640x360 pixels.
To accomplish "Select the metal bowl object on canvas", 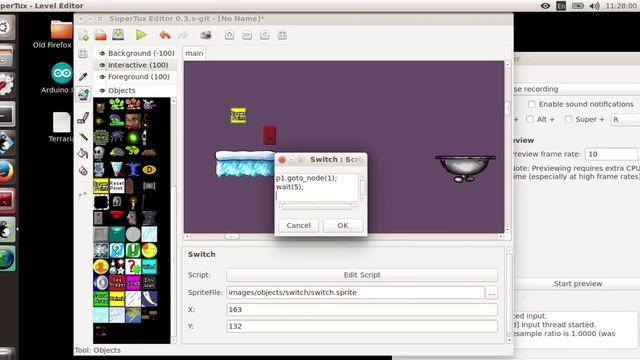I will [465, 168].
